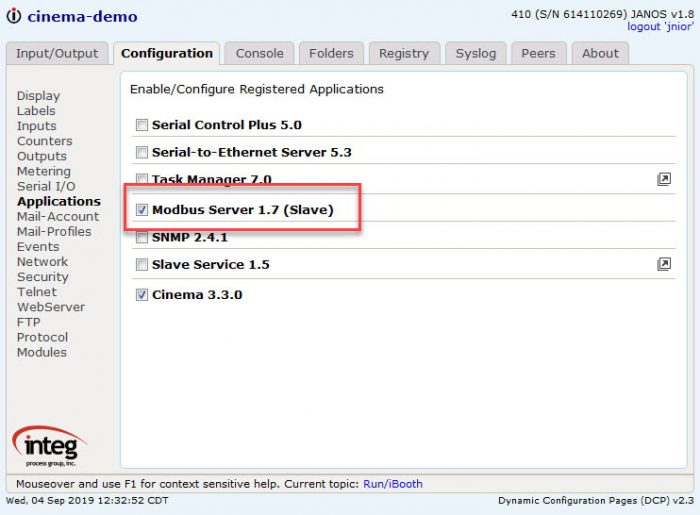Open Labels in the sidebar
The height and width of the screenshot is (515, 700).
point(36,111)
